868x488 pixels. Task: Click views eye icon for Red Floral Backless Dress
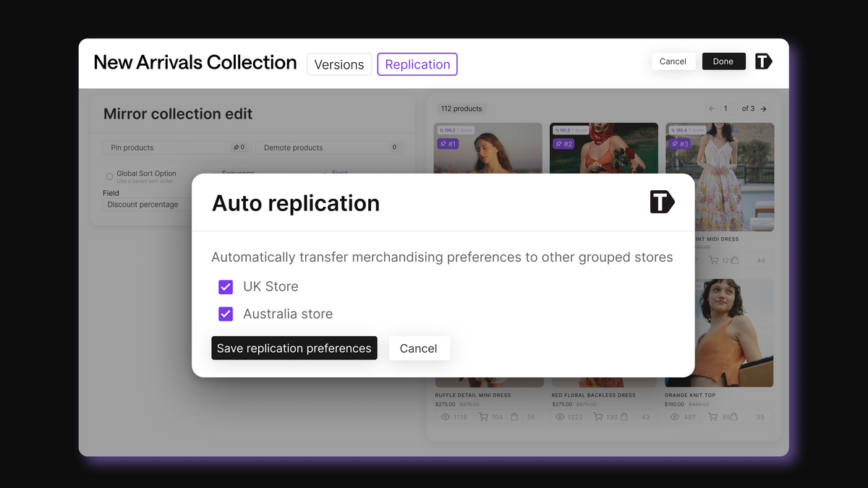[560, 417]
